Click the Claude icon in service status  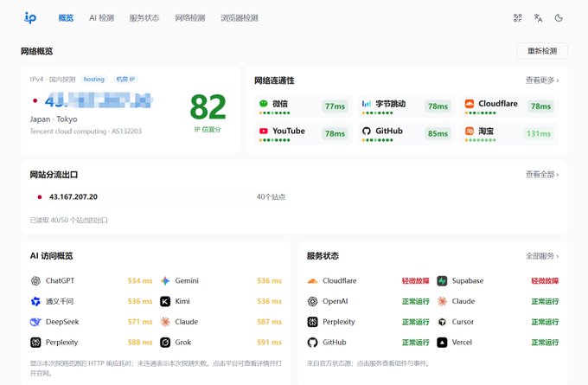click(442, 301)
